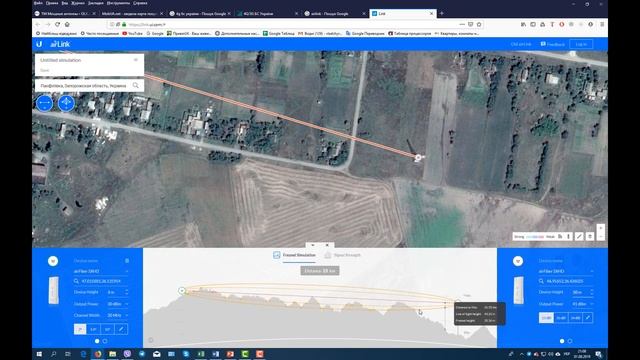
Task: Click the layers icon in map legend toolbar
Action: click(x=560, y=236)
